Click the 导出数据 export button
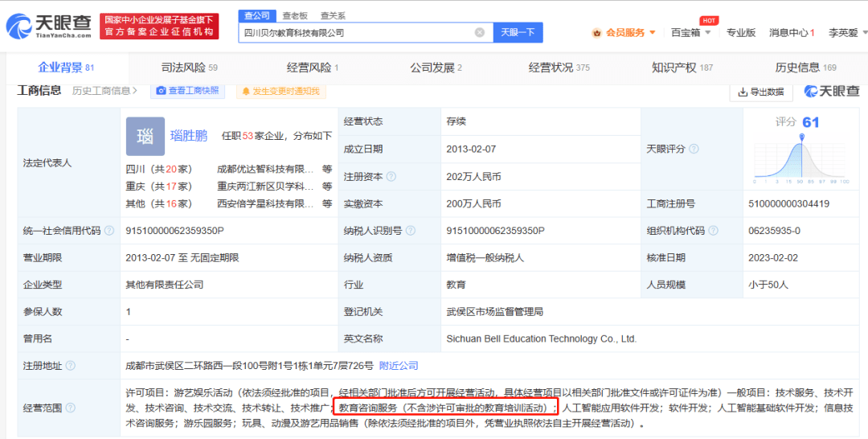The height and width of the screenshot is (439, 868). 761,92
